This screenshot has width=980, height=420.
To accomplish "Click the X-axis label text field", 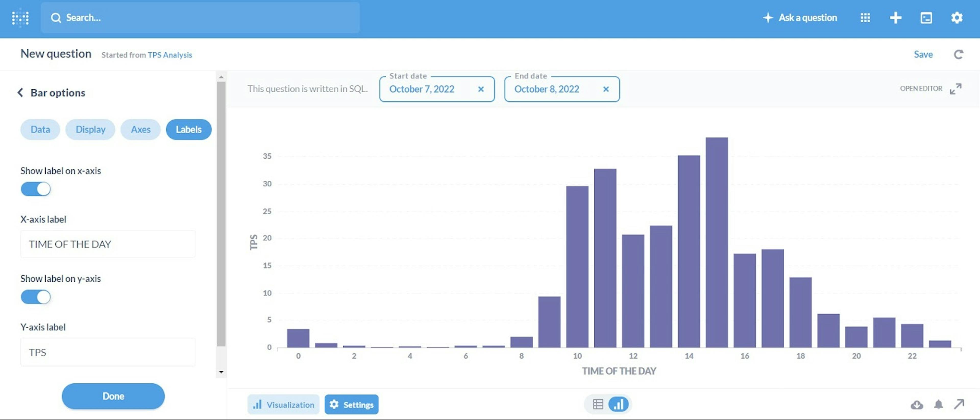I will click(x=108, y=244).
